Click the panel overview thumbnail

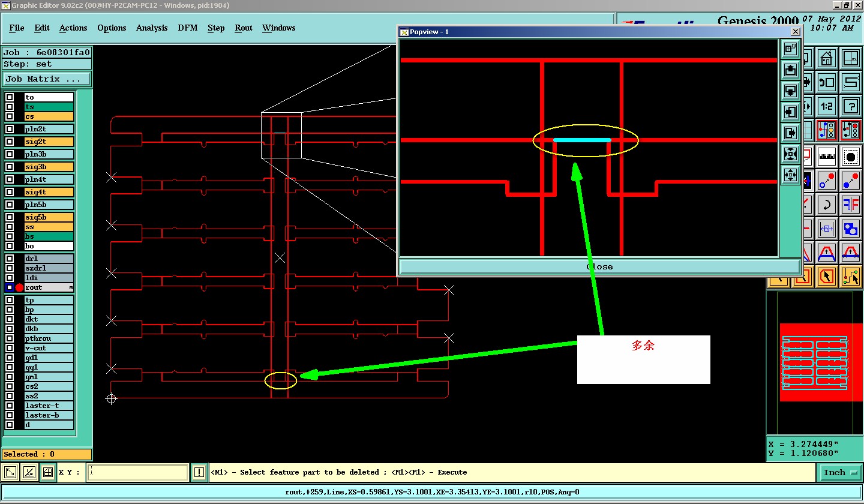tap(814, 363)
